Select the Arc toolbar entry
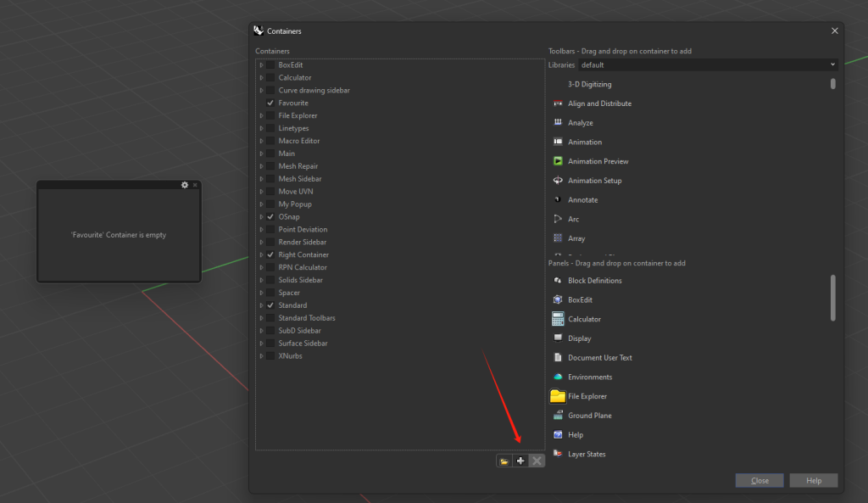Image resolution: width=868 pixels, height=503 pixels. 574,219
